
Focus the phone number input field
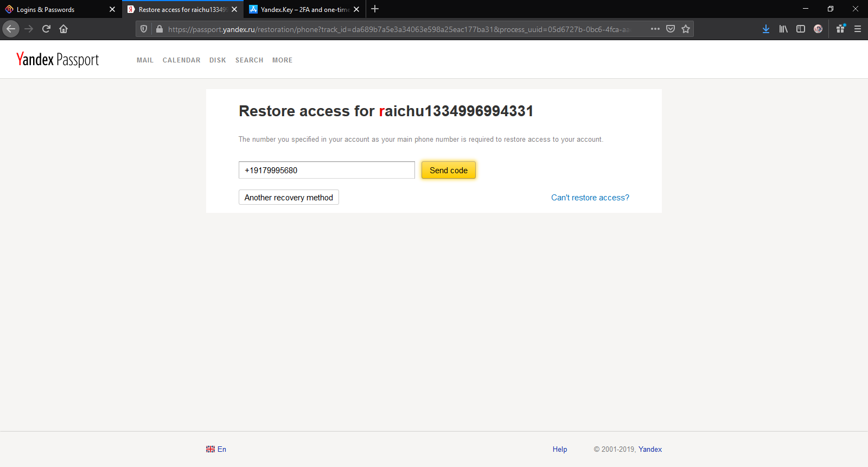(327, 170)
